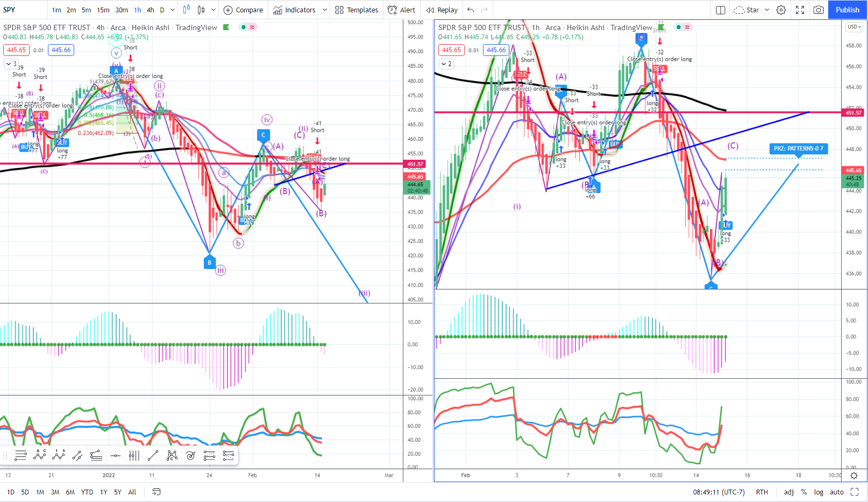868x502 pixels.
Task: Select the Trend Line drawing tool
Action: coord(153,456)
